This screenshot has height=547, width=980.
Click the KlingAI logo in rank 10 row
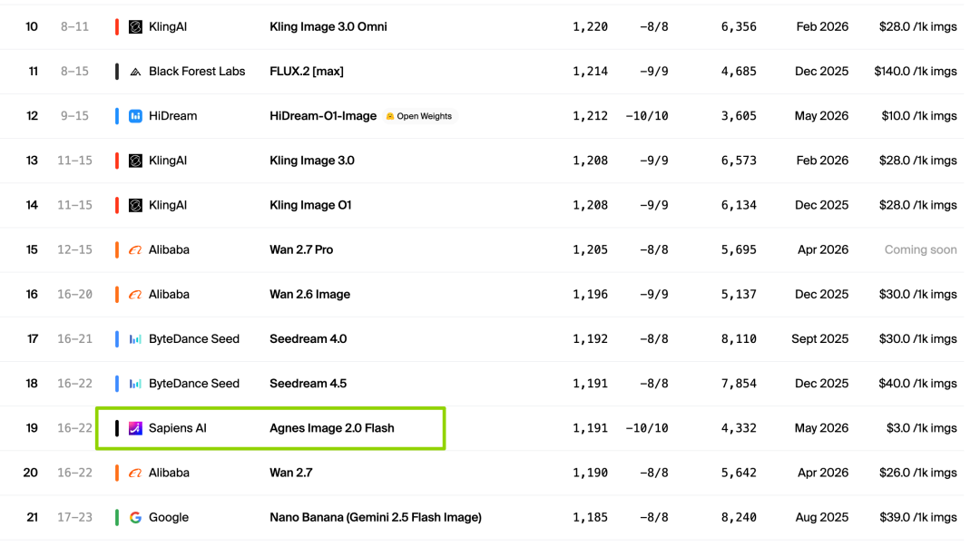pos(135,27)
